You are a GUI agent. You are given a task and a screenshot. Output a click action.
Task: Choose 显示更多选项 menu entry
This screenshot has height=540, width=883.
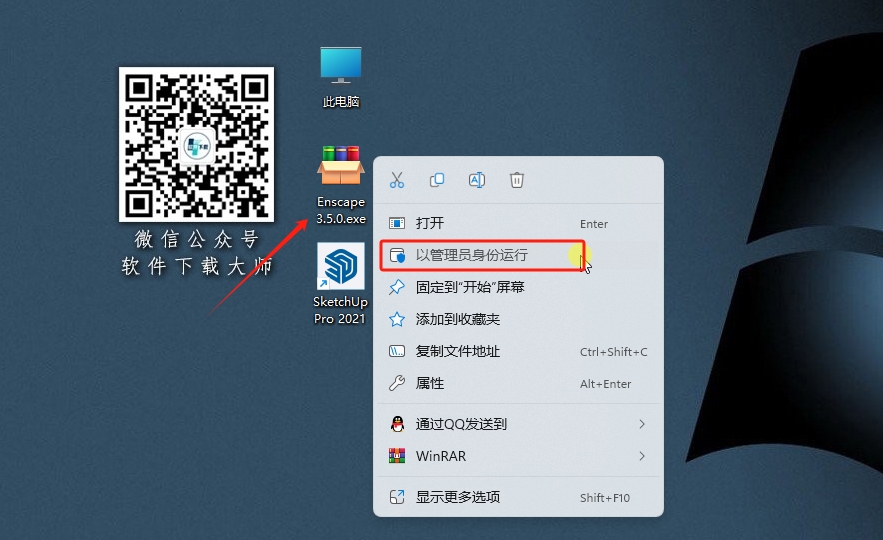[x=518, y=497]
